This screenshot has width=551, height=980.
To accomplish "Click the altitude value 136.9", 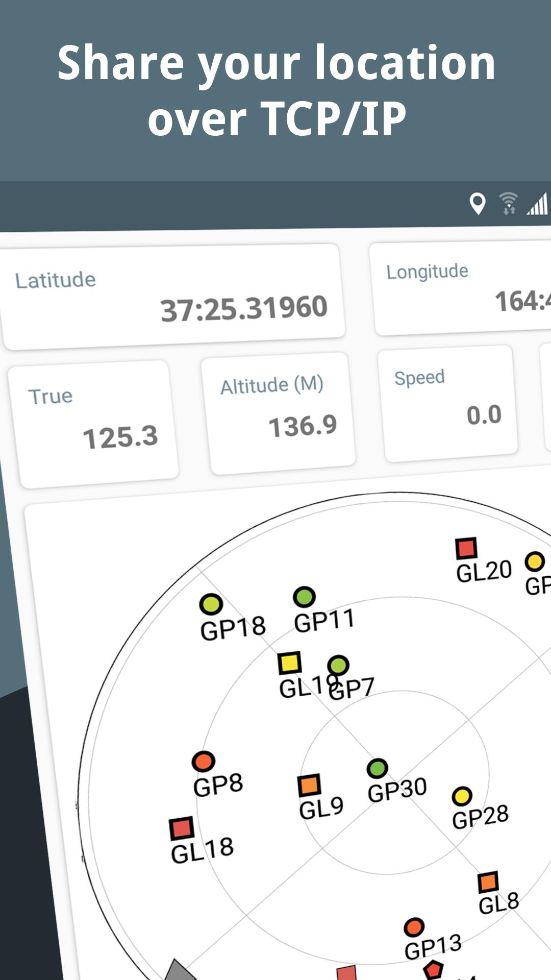I will coord(303,426).
